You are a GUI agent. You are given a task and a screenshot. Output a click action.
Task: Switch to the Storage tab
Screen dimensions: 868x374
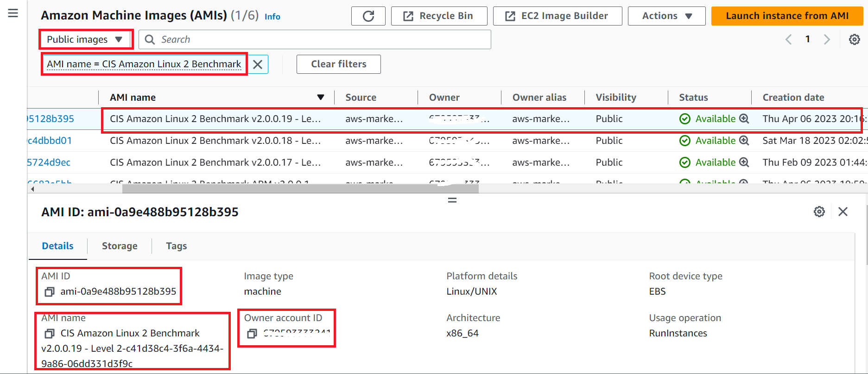tap(120, 246)
